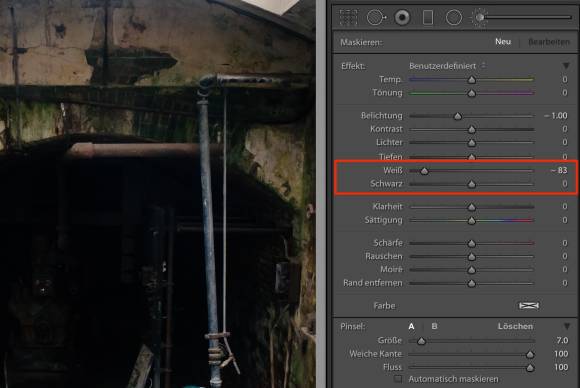Viewport: 580px width, 388px height.
Task: Open the Farbe color swatch picker
Action: click(x=529, y=306)
